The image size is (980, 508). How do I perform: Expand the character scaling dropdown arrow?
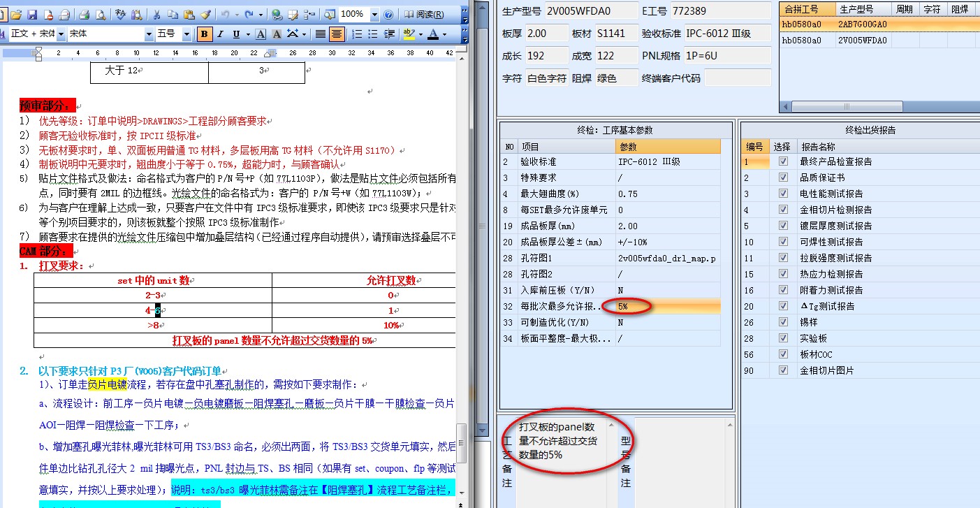point(304,34)
